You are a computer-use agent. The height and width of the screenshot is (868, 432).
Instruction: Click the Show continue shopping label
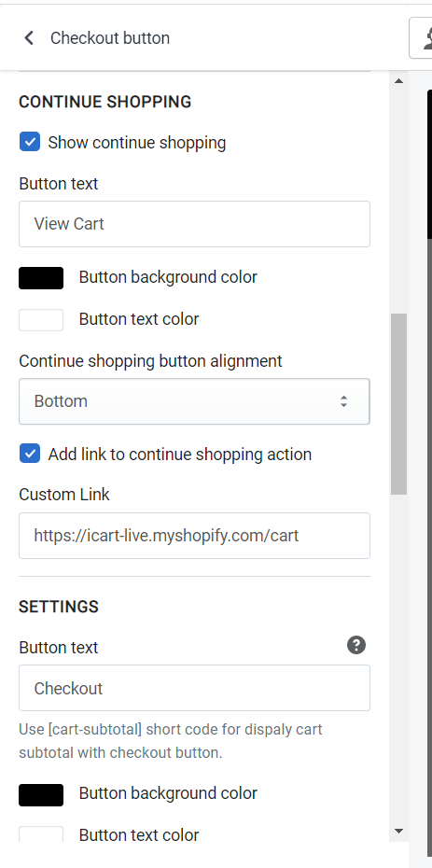pyautogui.click(x=136, y=143)
